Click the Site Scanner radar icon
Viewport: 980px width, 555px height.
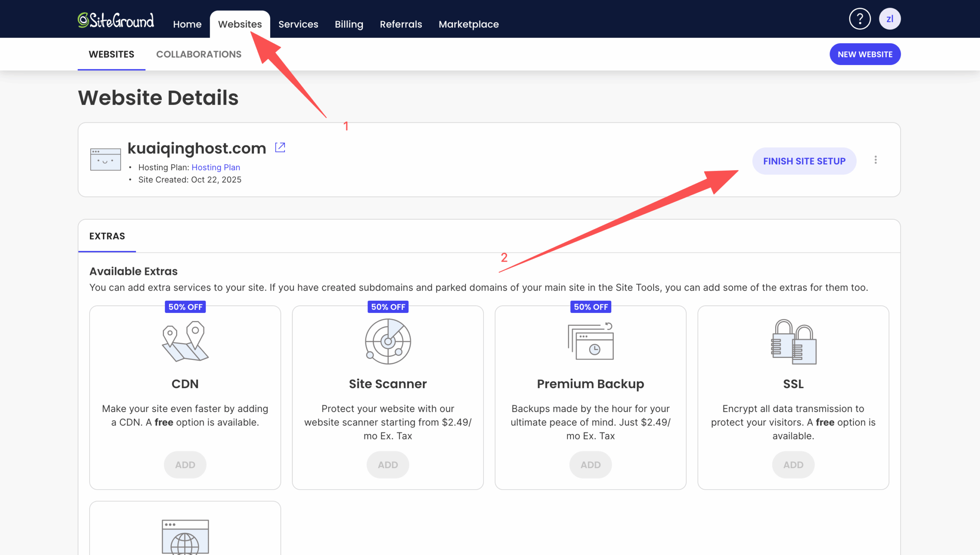point(387,341)
